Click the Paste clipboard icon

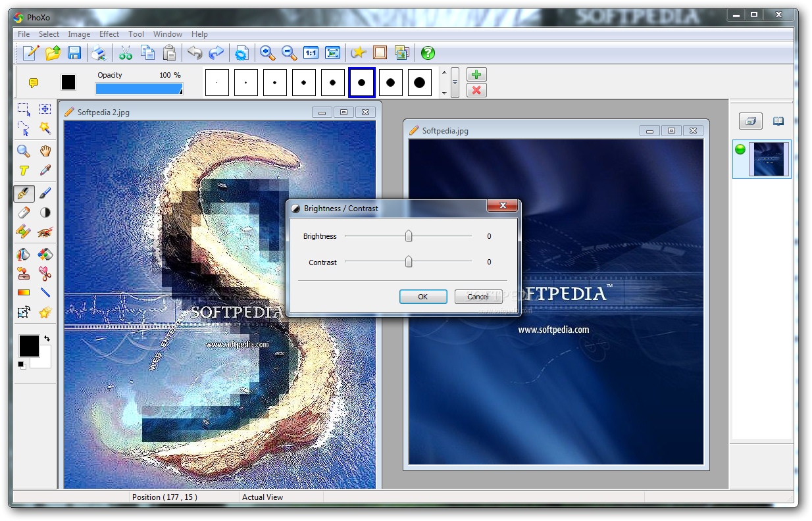coord(169,53)
